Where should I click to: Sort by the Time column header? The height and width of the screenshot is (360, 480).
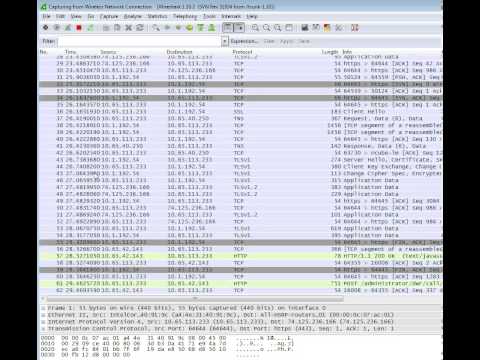[70, 52]
